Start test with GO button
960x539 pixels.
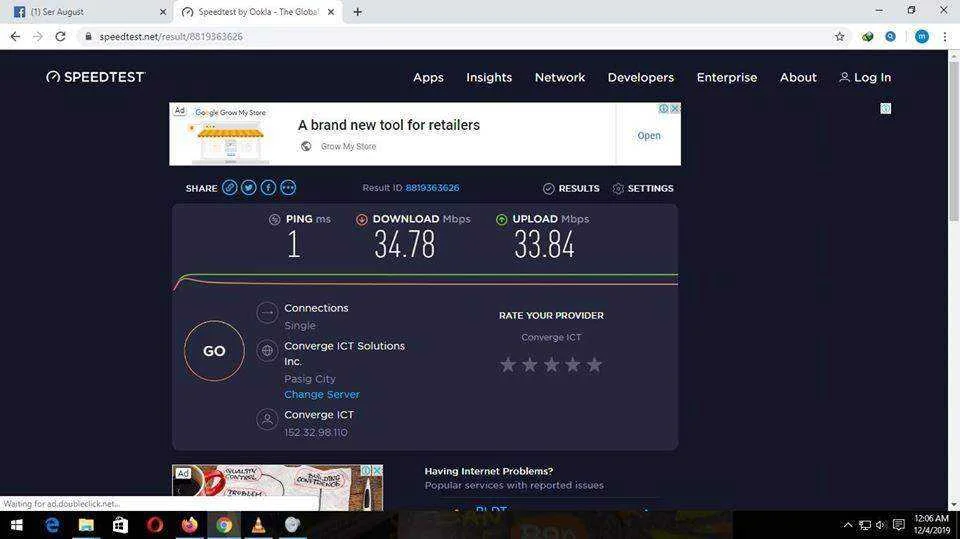pos(214,351)
